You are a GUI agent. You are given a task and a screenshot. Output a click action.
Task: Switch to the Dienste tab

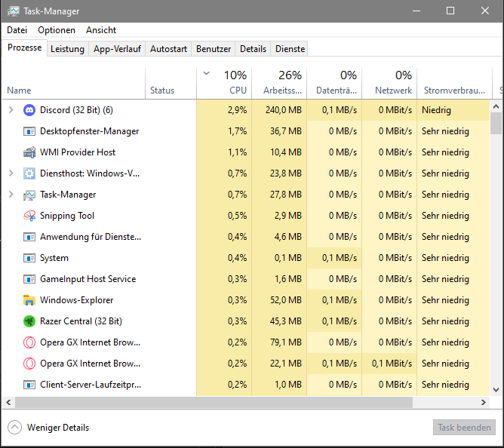coord(290,49)
